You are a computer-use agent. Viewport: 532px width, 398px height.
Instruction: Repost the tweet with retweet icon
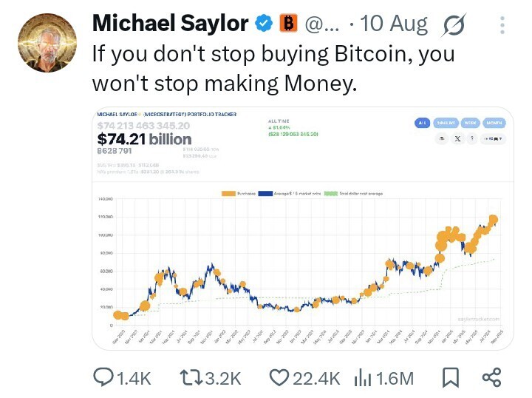[x=191, y=377]
